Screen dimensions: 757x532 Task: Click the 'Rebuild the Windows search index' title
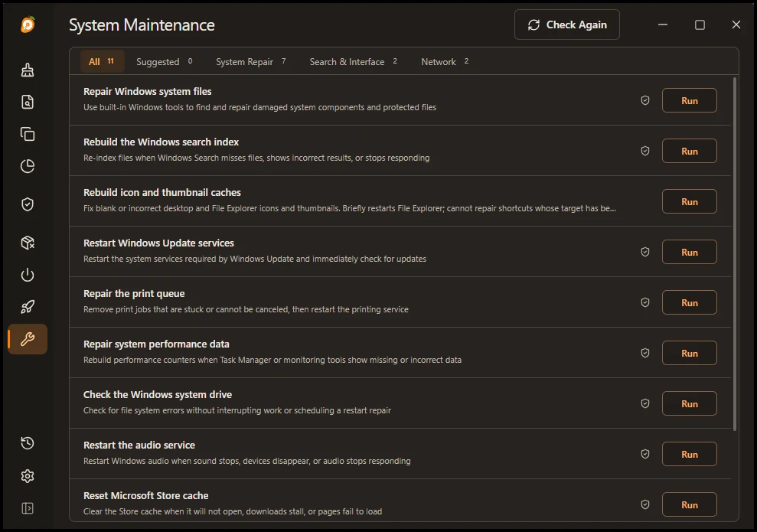tap(161, 142)
